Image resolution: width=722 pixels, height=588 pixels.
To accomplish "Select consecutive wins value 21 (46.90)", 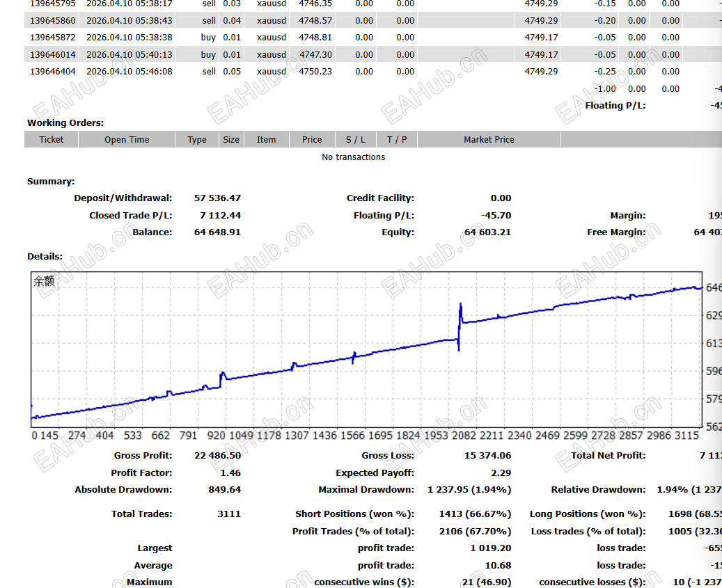I will point(486,582).
